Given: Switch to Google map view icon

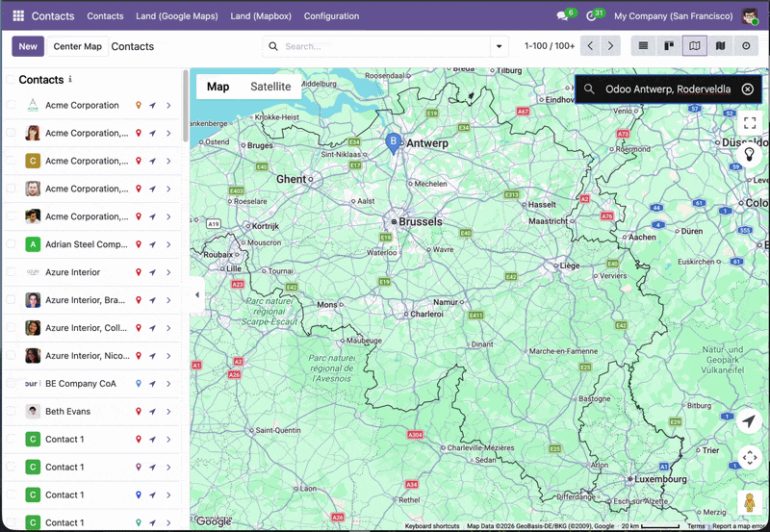Looking at the screenshot, I should 694,45.
